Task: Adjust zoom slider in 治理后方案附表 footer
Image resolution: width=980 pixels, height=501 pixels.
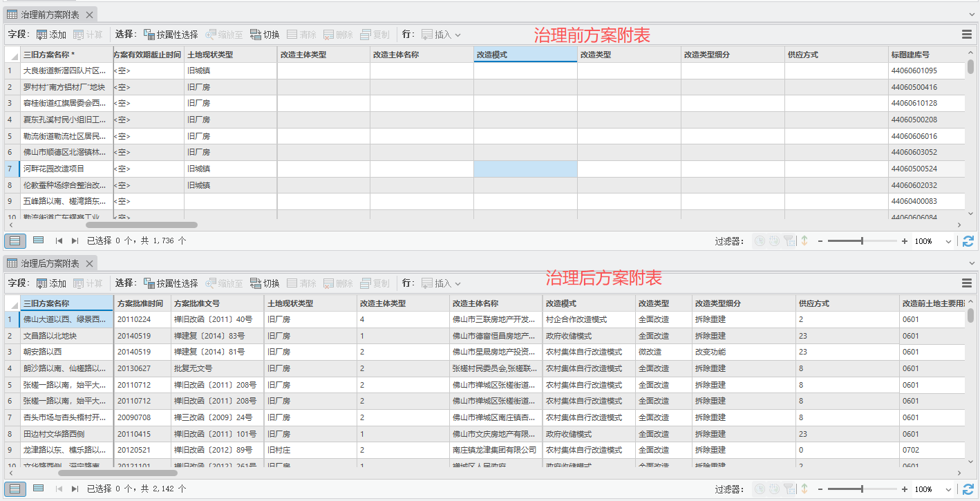Action: pos(862,489)
